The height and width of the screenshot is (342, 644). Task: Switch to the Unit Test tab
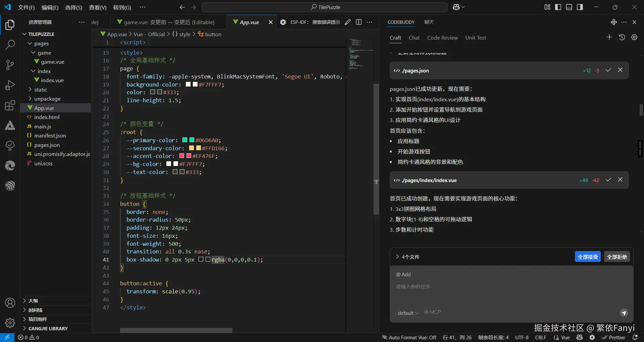pyautogui.click(x=476, y=38)
